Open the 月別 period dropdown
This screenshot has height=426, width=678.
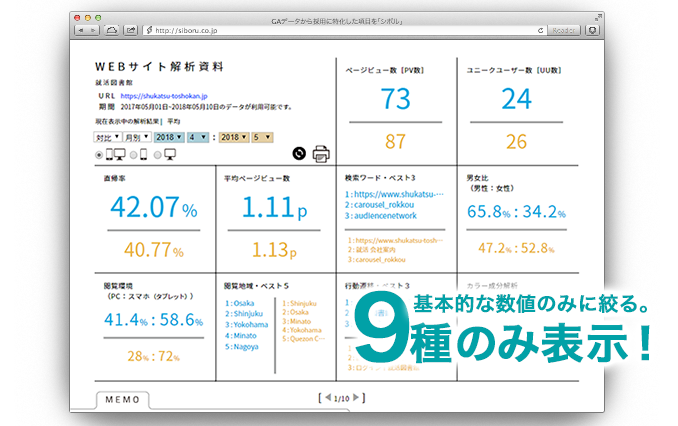[136, 137]
